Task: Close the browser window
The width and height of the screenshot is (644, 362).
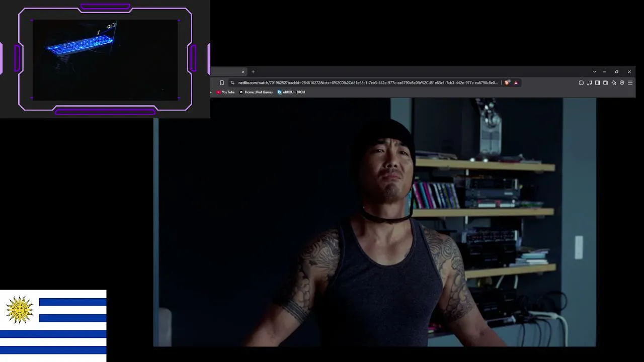Action: click(629, 72)
